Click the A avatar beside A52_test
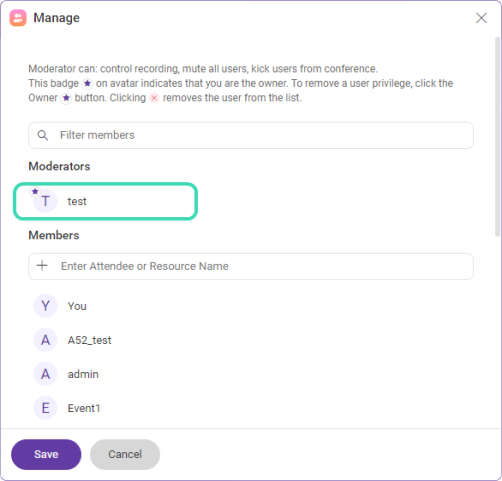 pyautogui.click(x=45, y=340)
